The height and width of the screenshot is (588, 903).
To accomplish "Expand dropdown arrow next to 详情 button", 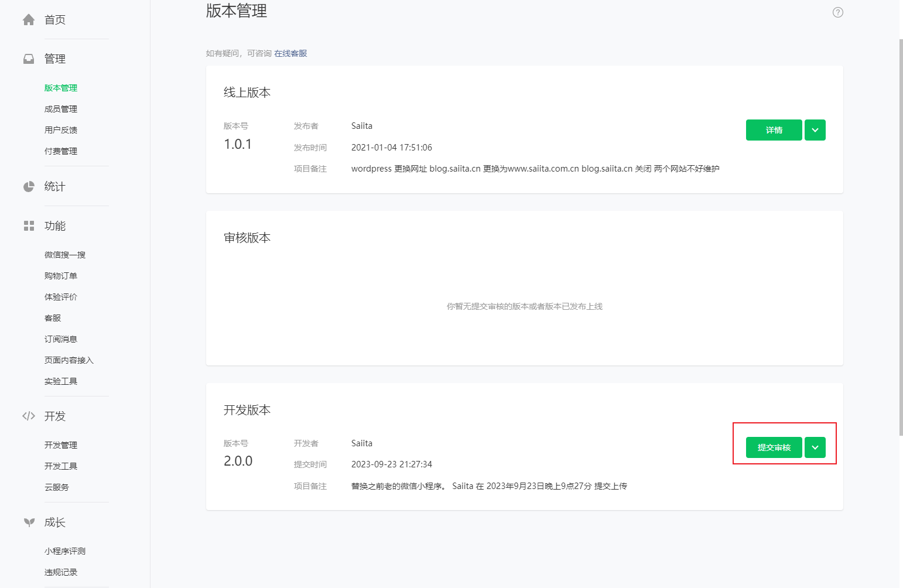I will tap(815, 130).
